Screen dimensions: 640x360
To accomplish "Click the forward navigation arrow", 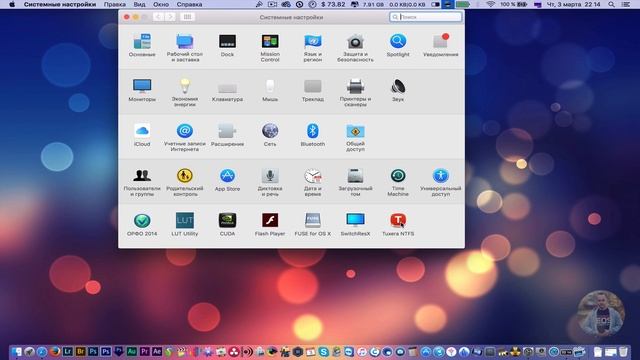I will click(x=171, y=17).
